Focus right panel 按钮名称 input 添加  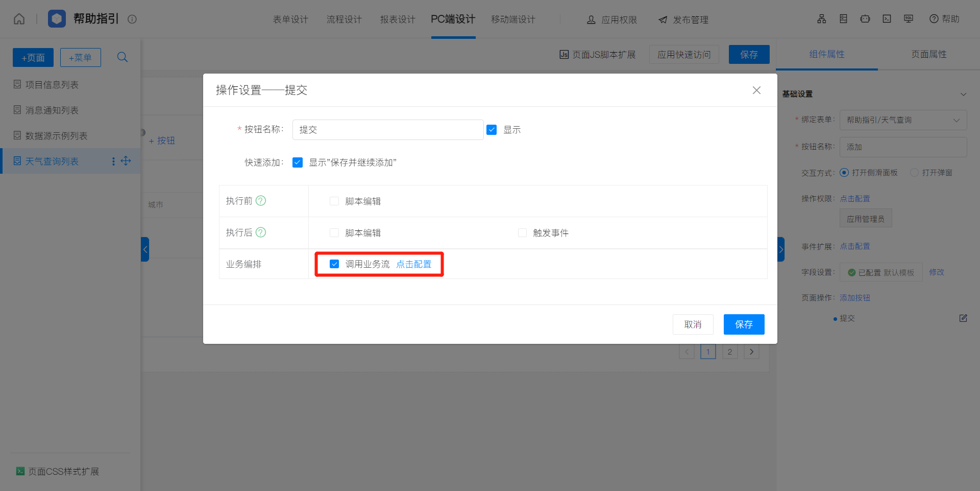[903, 147]
